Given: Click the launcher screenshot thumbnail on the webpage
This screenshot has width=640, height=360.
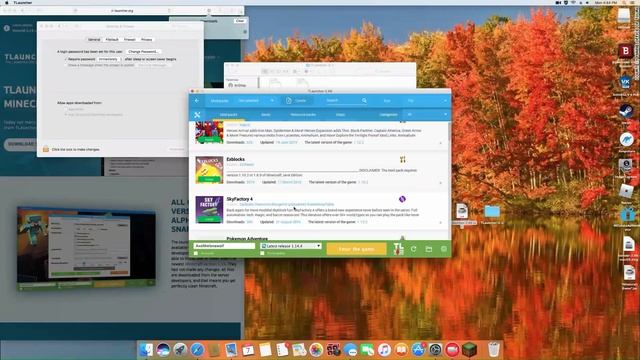Looking at the screenshot, I should pos(86,249).
